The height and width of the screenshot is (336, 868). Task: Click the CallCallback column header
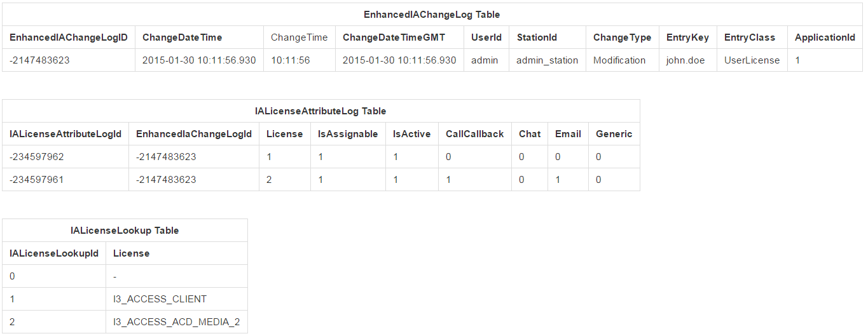(474, 134)
